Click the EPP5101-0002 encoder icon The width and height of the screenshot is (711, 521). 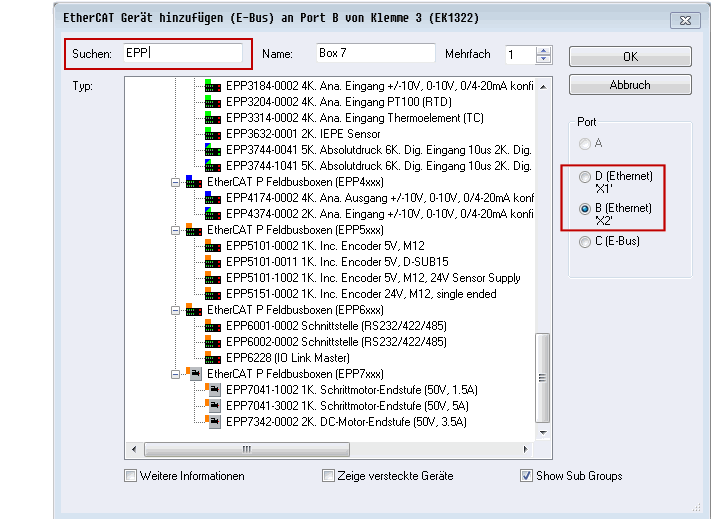pyautogui.click(x=213, y=246)
